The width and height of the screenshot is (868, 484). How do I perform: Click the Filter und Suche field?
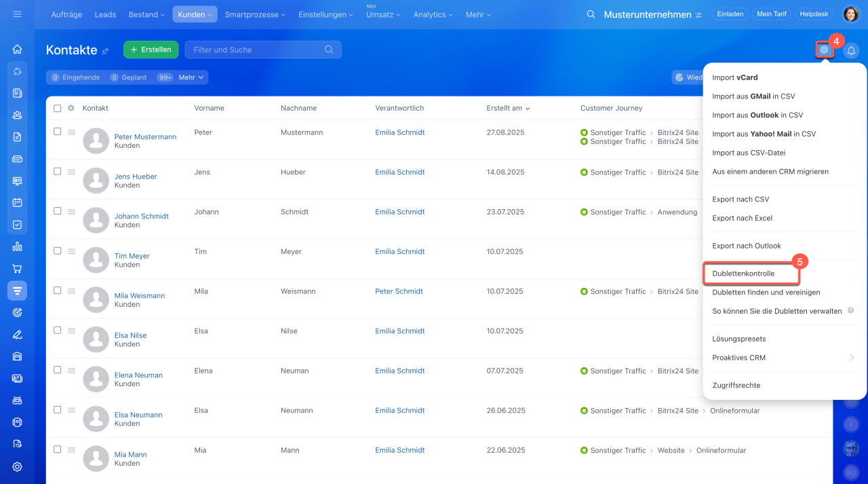pyautogui.click(x=263, y=50)
